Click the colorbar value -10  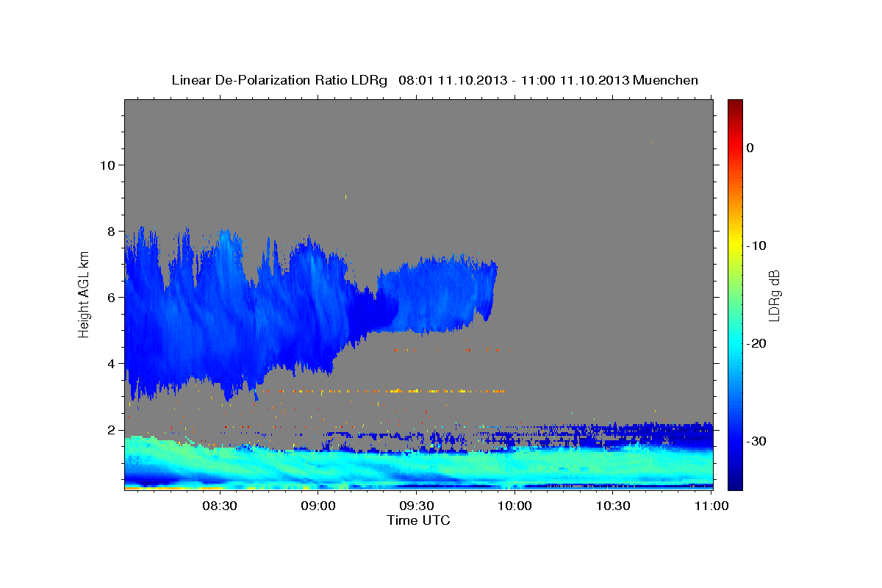(755, 245)
